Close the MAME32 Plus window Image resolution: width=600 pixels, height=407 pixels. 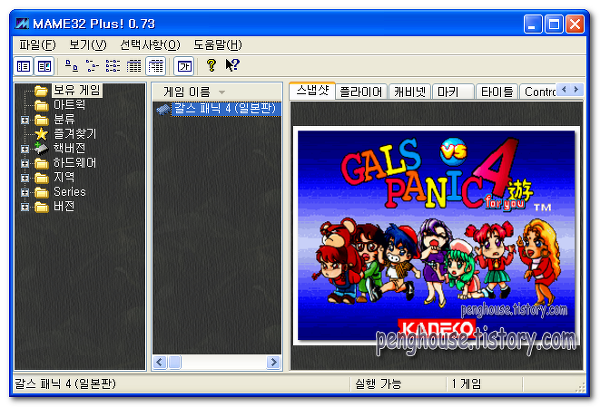(x=575, y=24)
